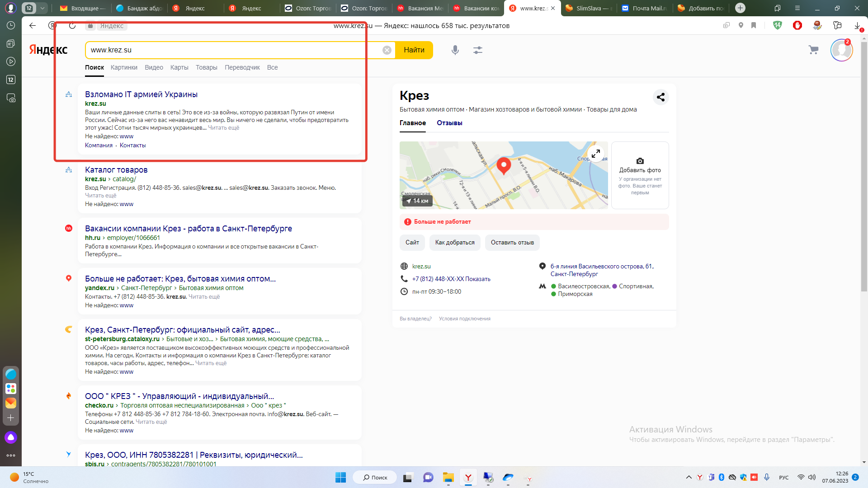Open downloads icon in browser toolbar
The image size is (868, 488).
[x=857, y=26]
